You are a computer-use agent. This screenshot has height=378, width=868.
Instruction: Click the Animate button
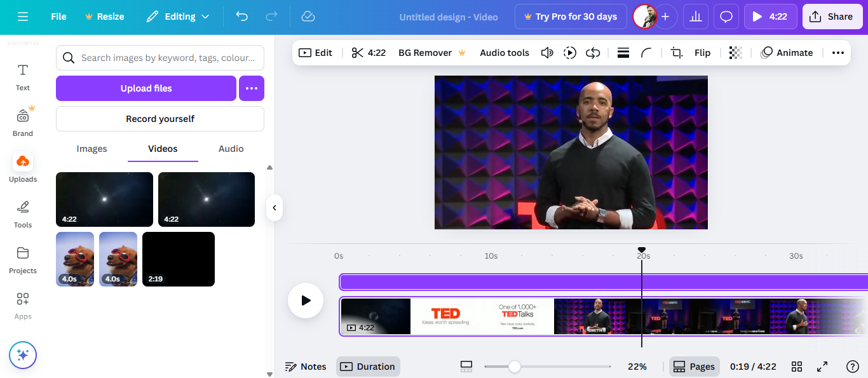click(x=787, y=53)
